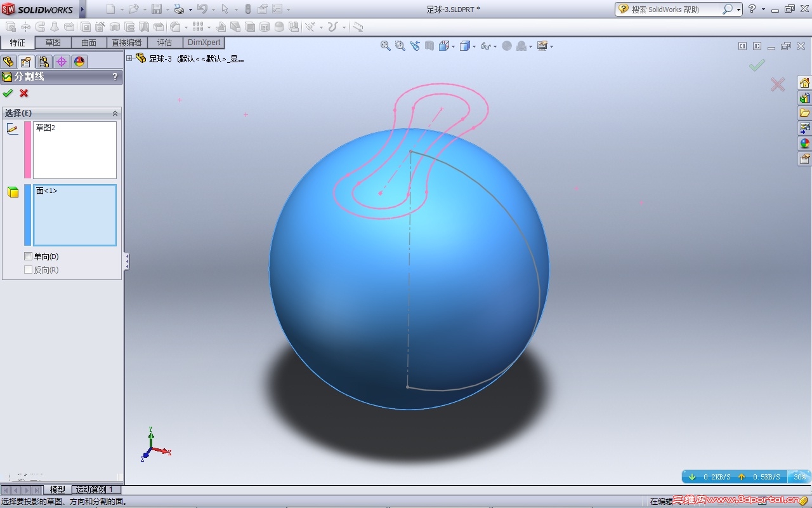This screenshot has height=508, width=812.
Task: Open the View Settings dropdown arrow
Action: 551,46
